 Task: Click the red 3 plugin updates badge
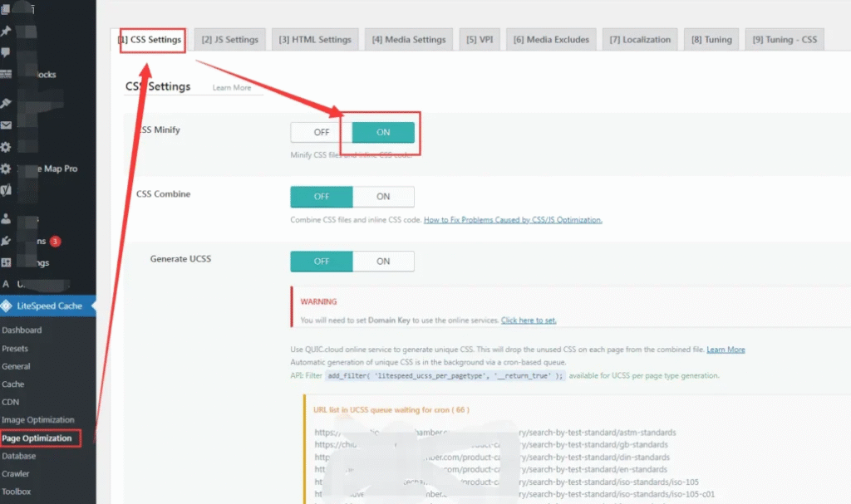pyautogui.click(x=55, y=242)
